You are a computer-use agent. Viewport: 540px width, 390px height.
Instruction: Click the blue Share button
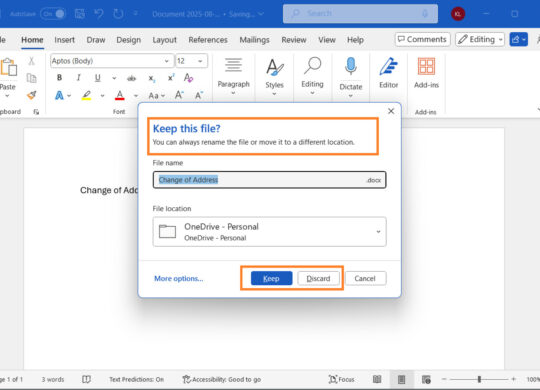pos(519,39)
